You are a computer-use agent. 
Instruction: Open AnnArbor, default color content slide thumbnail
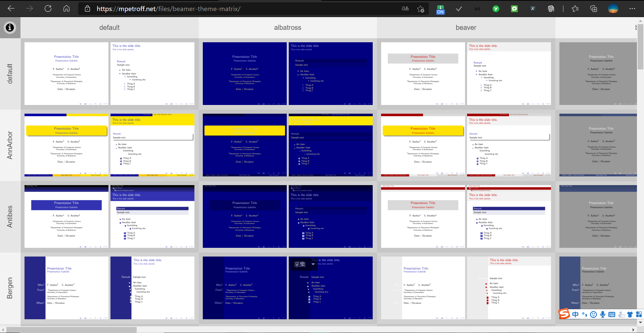[x=152, y=145]
